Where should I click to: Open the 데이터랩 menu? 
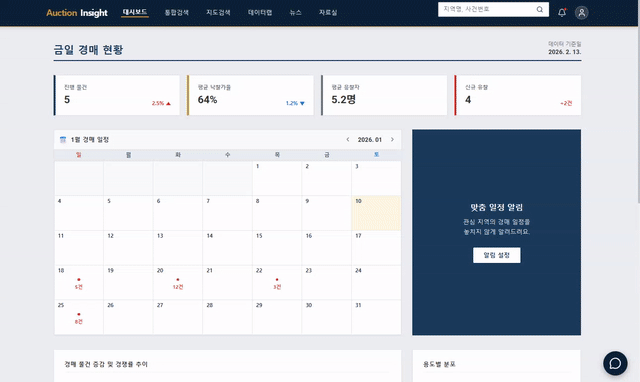(260, 13)
